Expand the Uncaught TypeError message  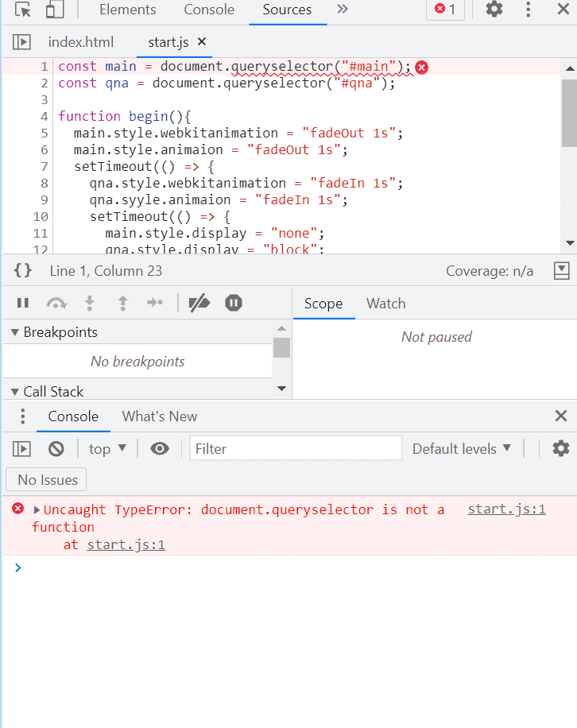[x=37, y=510]
